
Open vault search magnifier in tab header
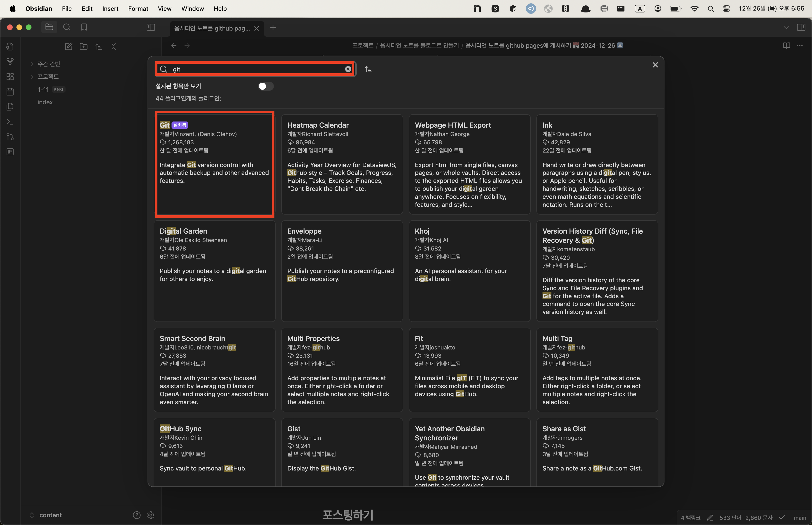coord(67,27)
